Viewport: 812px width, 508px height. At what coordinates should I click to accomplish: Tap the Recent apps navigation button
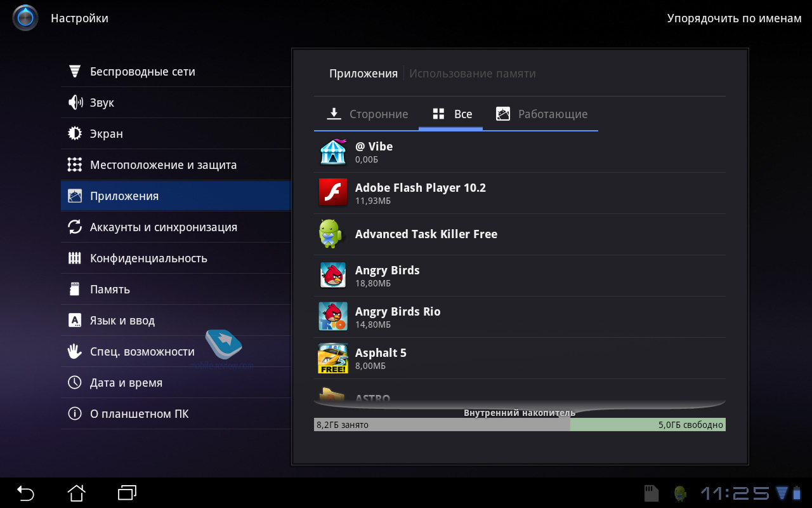click(x=128, y=493)
